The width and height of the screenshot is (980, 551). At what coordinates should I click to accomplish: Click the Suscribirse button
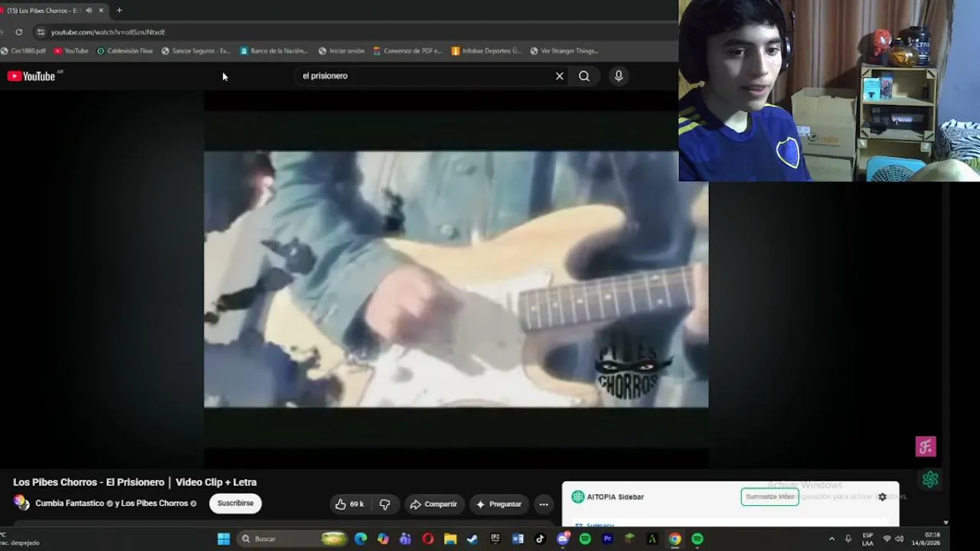click(235, 504)
